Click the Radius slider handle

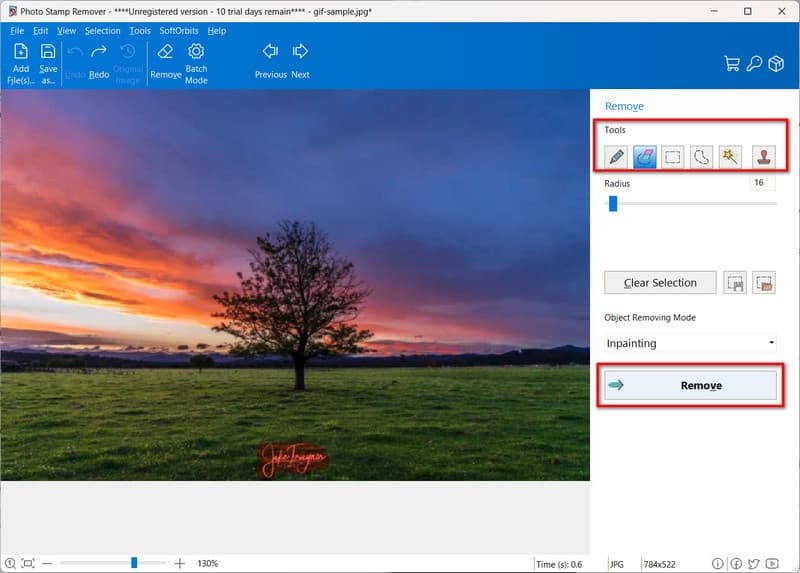coord(613,204)
